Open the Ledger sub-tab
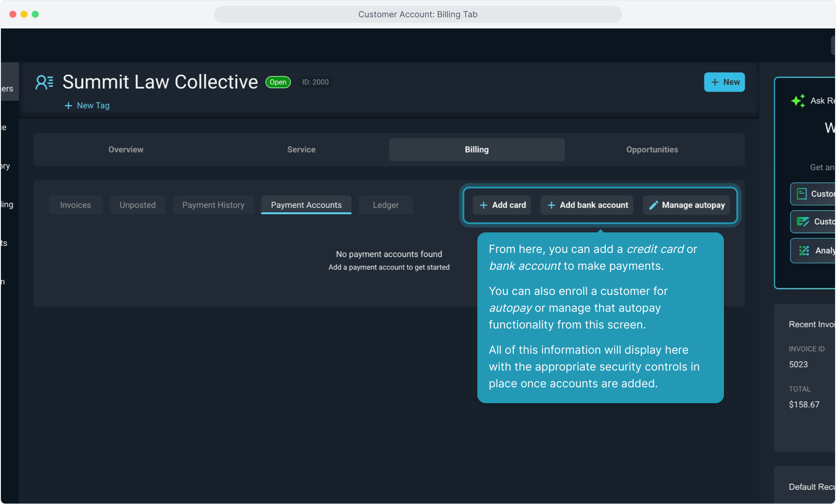Screen dimensions: 836x504 (385, 205)
